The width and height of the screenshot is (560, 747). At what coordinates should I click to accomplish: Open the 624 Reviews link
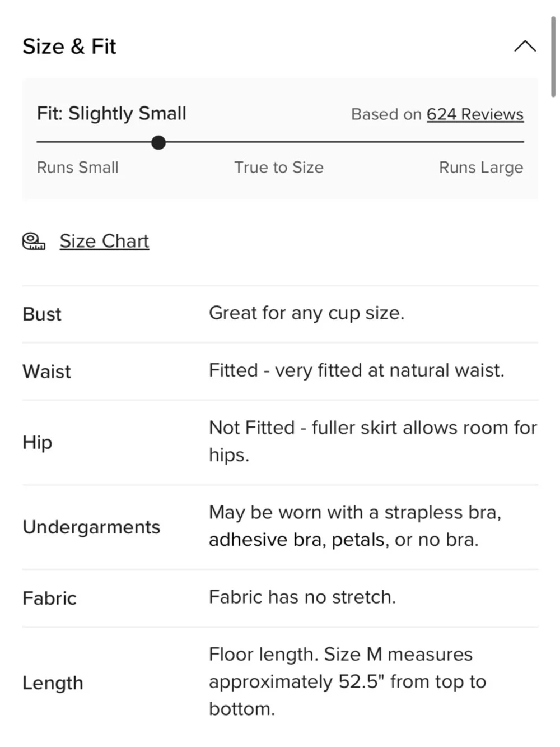475,114
